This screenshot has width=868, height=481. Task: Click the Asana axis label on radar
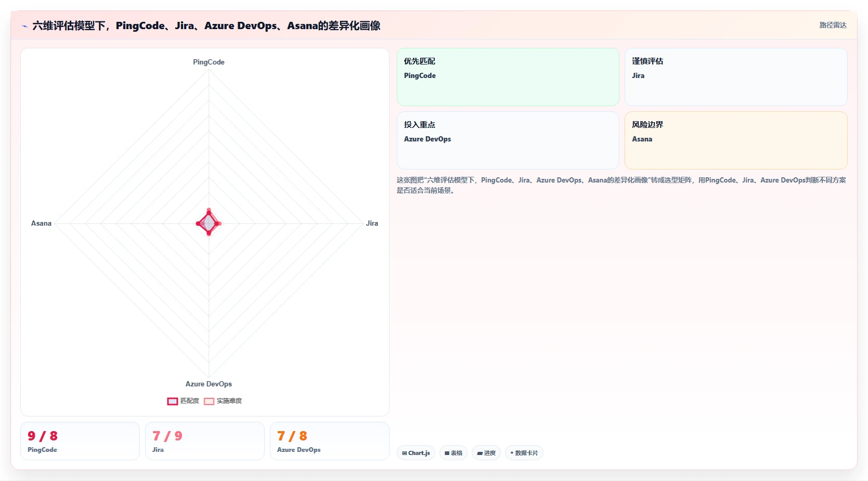[x=41, y=223]
